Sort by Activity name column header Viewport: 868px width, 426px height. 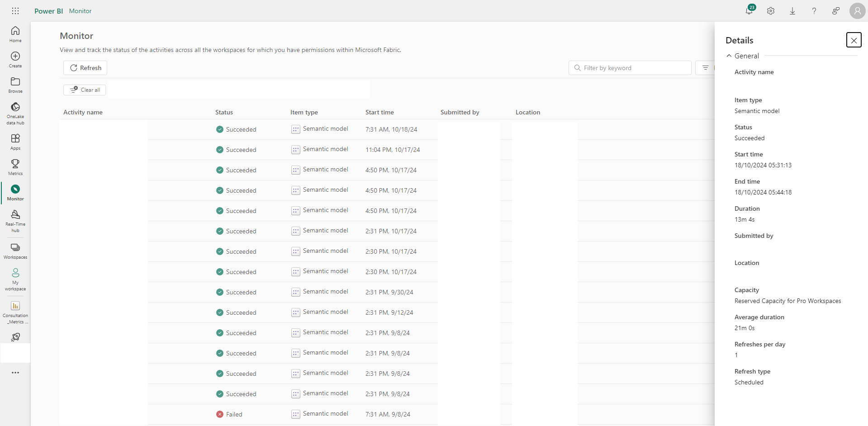(83, 112)
